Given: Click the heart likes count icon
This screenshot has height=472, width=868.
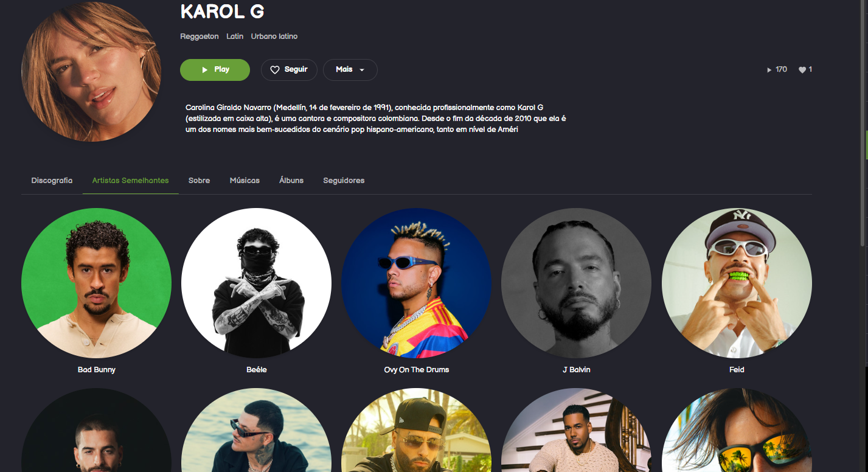Looking at the screenshot, I should 802,70.
